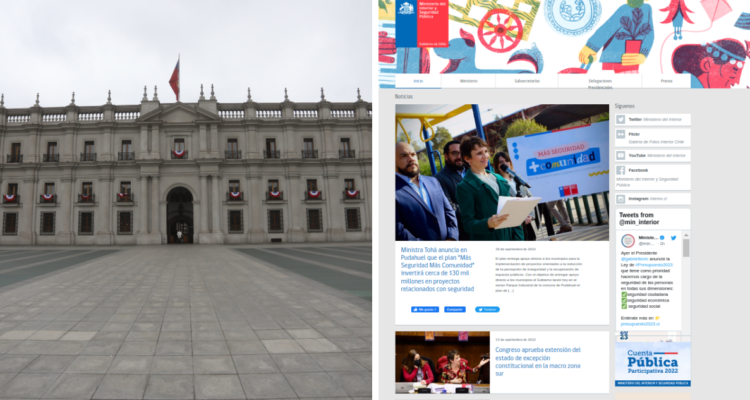
Task: Open the Cuenta Pública Participativa 2022 banner
Action: 652,364
